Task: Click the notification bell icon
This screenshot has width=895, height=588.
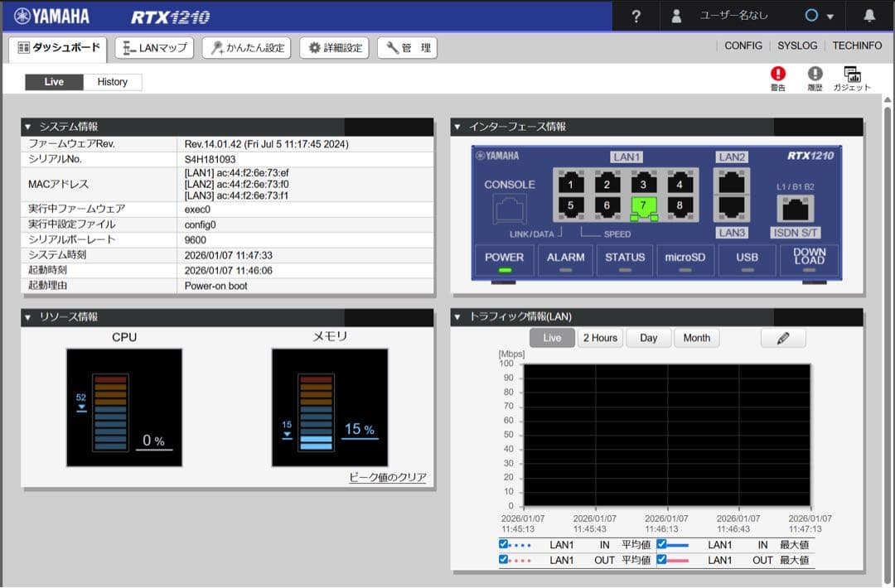Action: coord(869,16)
